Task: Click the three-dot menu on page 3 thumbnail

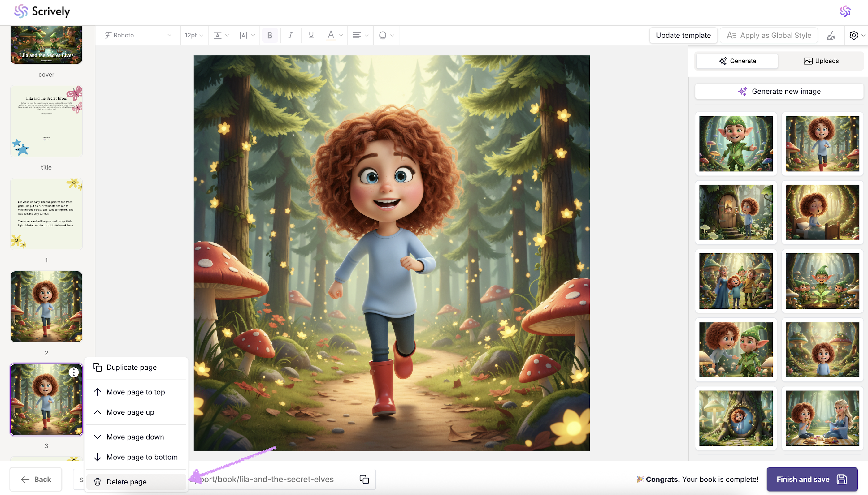Action: (x=73, y=372)
